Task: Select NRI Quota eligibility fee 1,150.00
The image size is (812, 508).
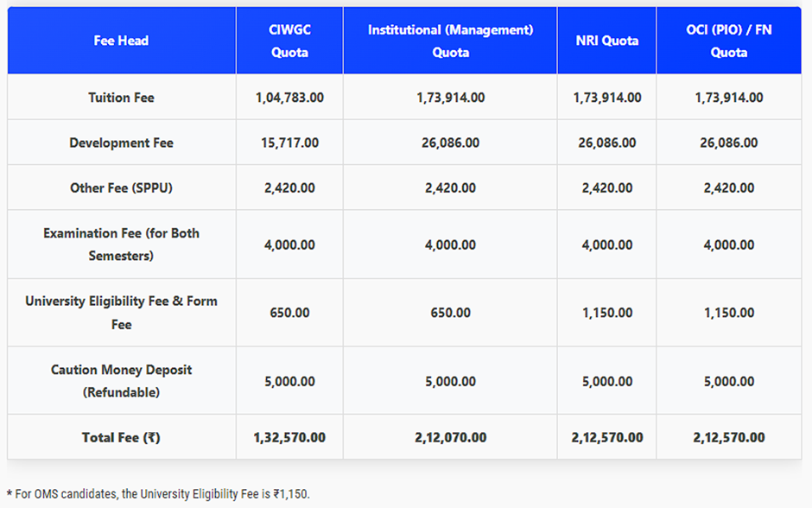Action: (x=606, y=313)
